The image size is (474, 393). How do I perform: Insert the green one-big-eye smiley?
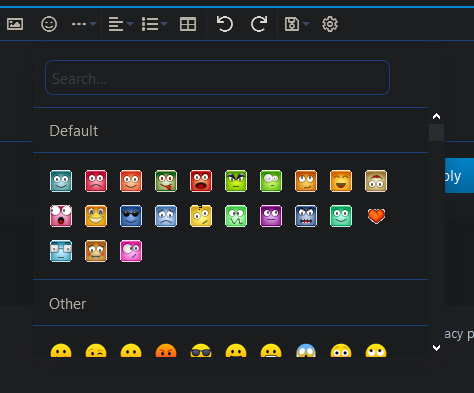pos(271,181)
